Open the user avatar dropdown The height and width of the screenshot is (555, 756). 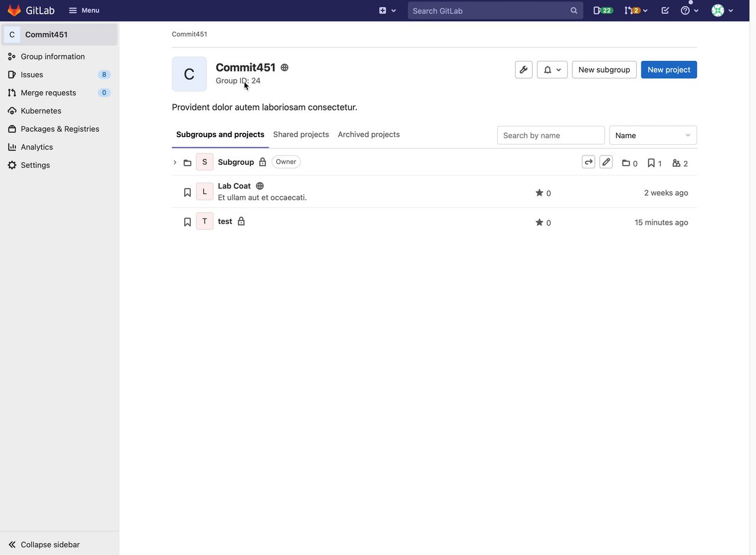click(722, 11)
